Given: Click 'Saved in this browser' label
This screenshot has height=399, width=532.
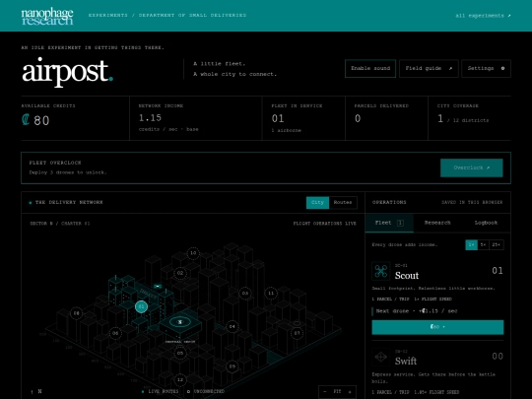Looking at the screenshot, I should point(472,202).
